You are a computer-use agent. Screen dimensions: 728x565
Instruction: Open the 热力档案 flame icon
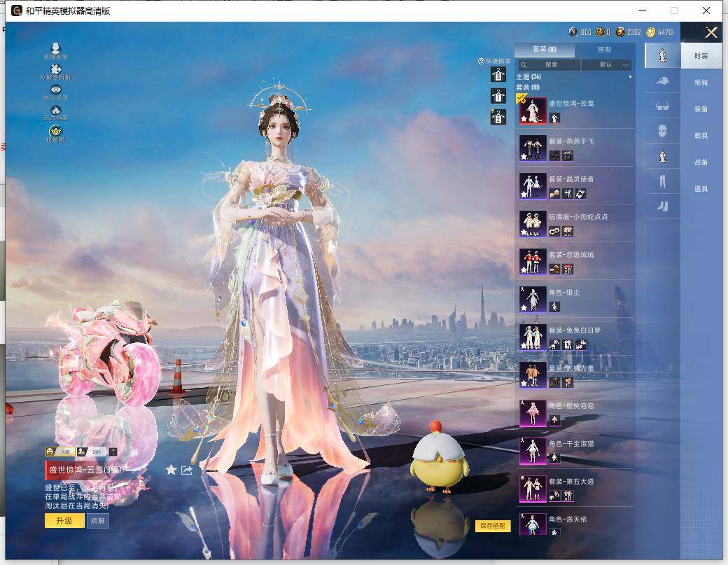coord(56,110)
